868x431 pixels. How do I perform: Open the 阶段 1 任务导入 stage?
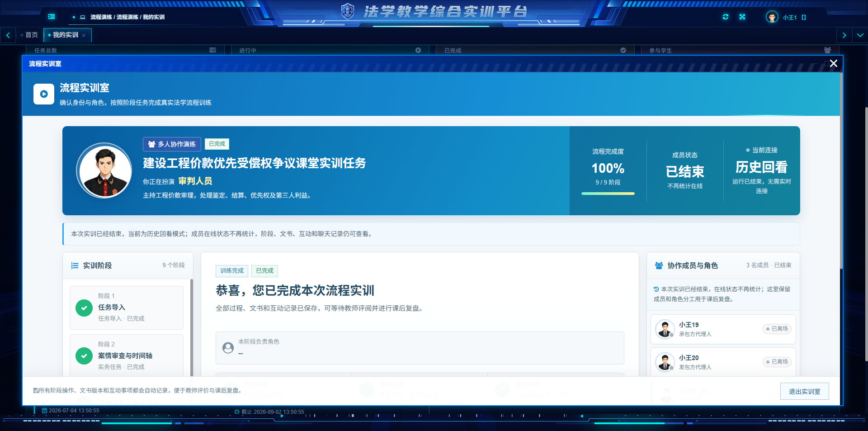pyautogui.click(x=127, y=308)
